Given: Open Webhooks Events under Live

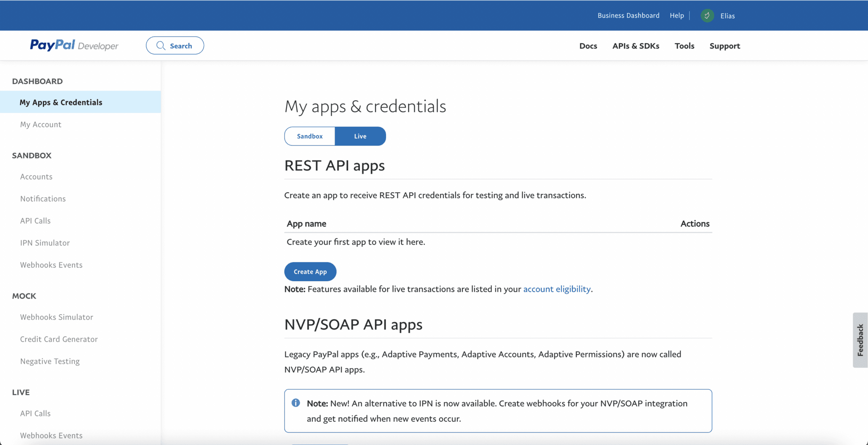Looking at the screenshot, I should point(51,435).
